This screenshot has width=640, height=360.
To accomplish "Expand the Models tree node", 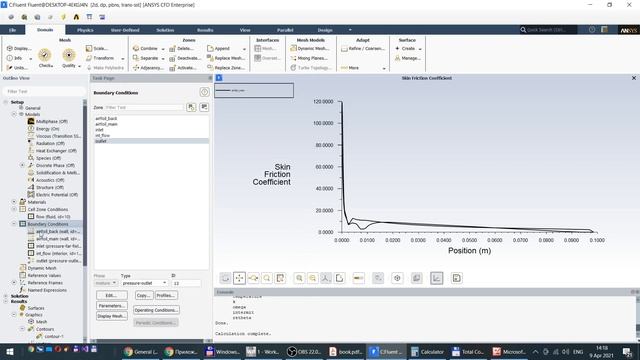I will coord(14,114).
